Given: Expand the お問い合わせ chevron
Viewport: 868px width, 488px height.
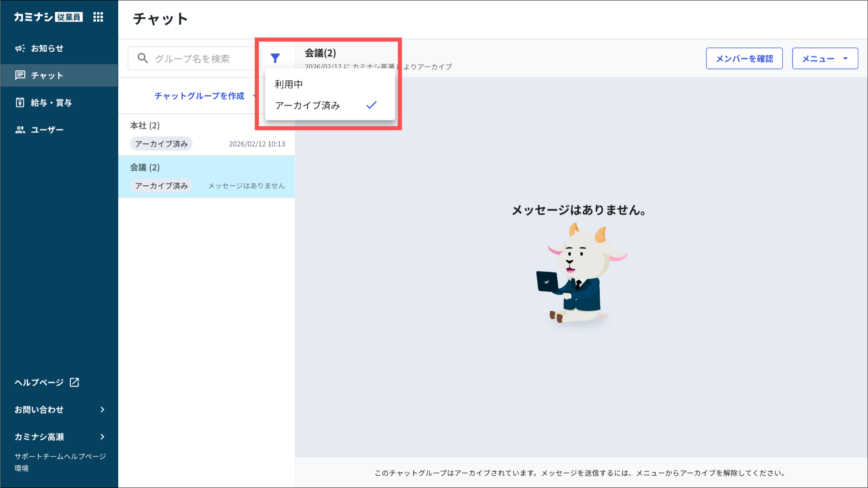Looking at the screenshot, I should click(102, 410).
